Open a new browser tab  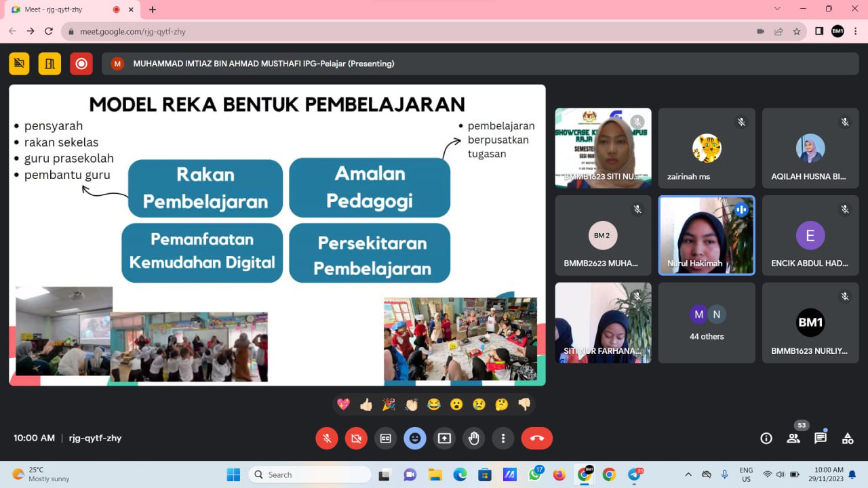point(153,9)
